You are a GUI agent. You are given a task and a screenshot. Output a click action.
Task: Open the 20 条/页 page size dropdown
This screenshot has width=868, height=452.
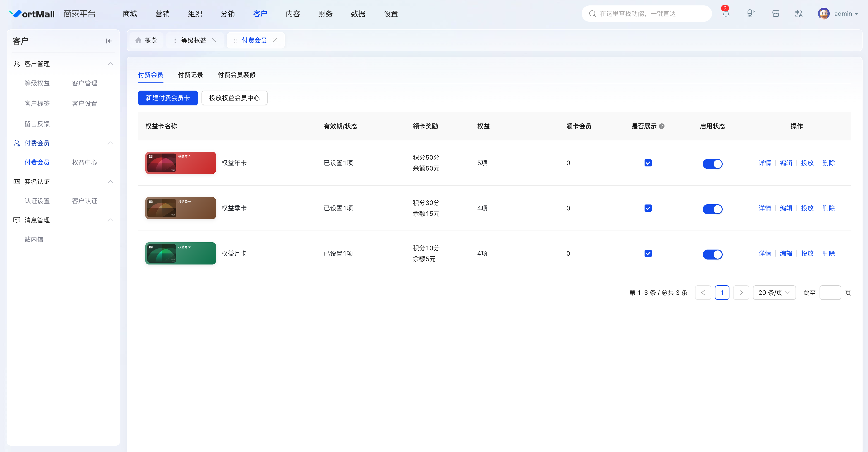click(x=774, y=292)
